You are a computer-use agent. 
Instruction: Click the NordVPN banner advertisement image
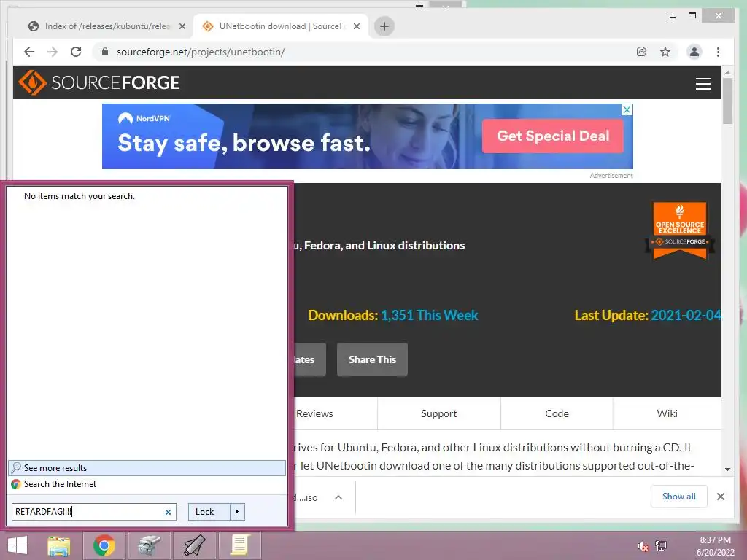[368, 136]
